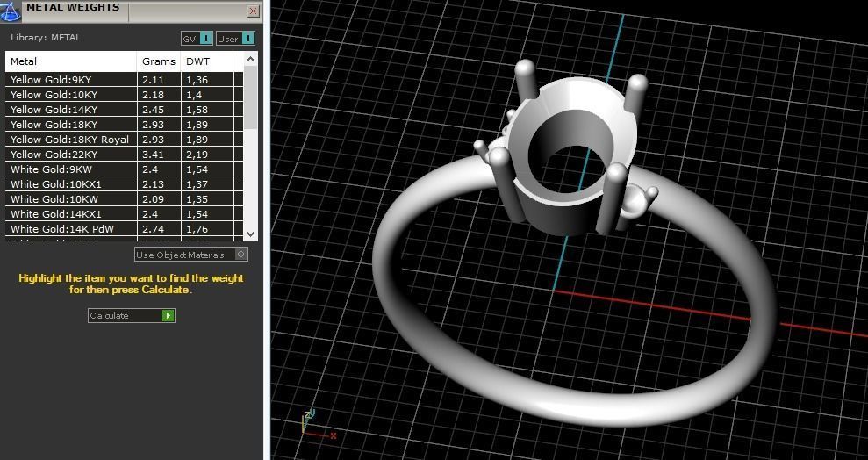The height and width of the screenshot is (460, 868).
Task: Click the 2.11 grams value cell
Action: [159, 80]
